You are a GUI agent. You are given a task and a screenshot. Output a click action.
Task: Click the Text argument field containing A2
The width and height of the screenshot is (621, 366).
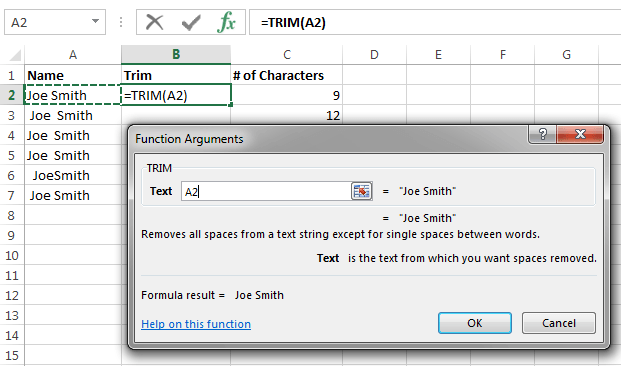[x=266, y=191]
